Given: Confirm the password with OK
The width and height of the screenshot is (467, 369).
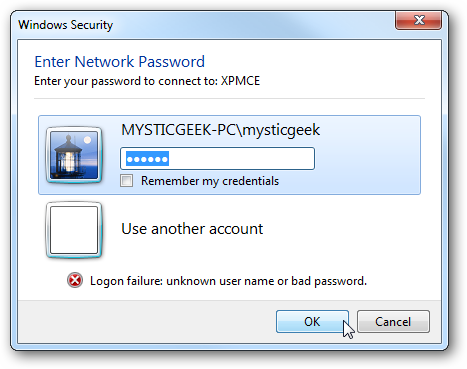Looking at the screenshot, I should [312, 322].
